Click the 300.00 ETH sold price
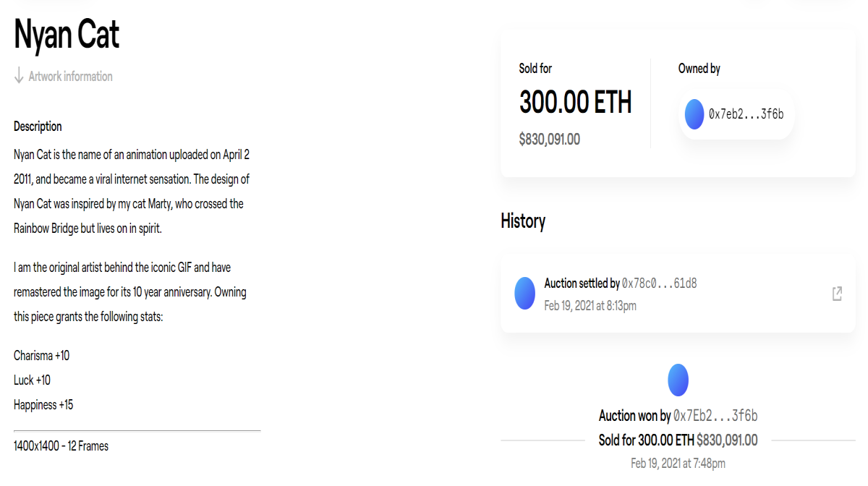 (576, 102)
